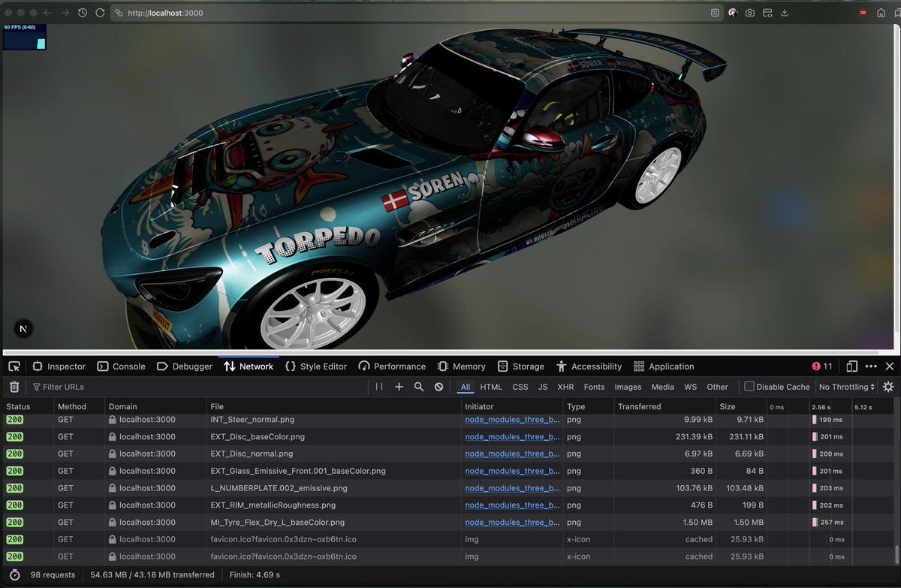Screen dimensions: 901x588
Task: Click the stopwatch performance analysis icon
Action: 14,574
